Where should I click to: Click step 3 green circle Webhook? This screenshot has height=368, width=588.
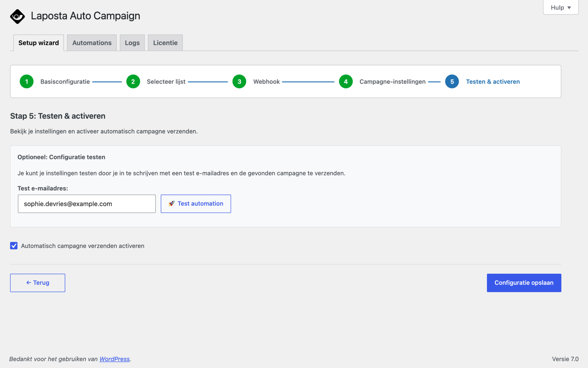(x=239, y=82)
